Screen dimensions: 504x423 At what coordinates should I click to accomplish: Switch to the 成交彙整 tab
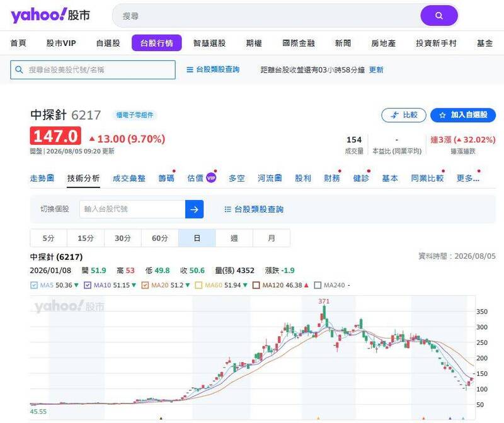[x=129, y=178]
